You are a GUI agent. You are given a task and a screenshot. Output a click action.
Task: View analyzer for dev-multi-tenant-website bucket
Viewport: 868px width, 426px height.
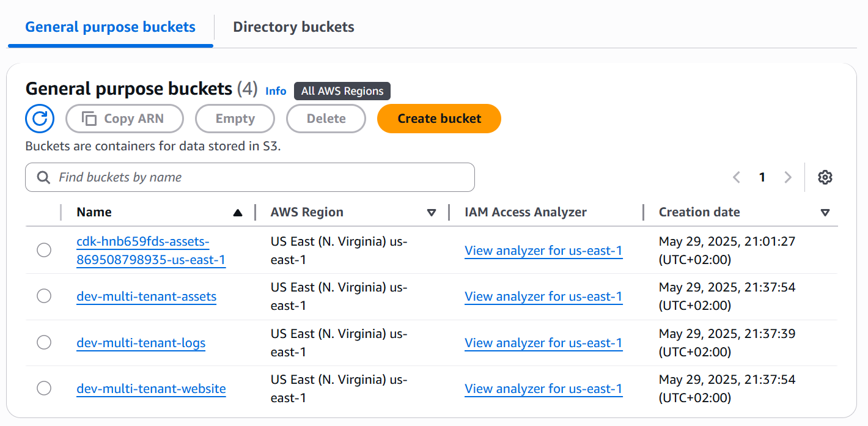click(x=543, y=389)
